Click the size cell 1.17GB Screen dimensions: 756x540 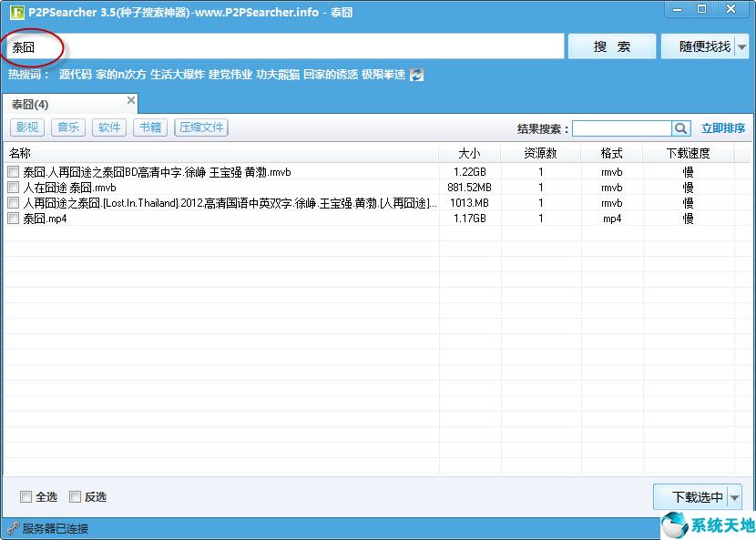[x=470, y=219]
